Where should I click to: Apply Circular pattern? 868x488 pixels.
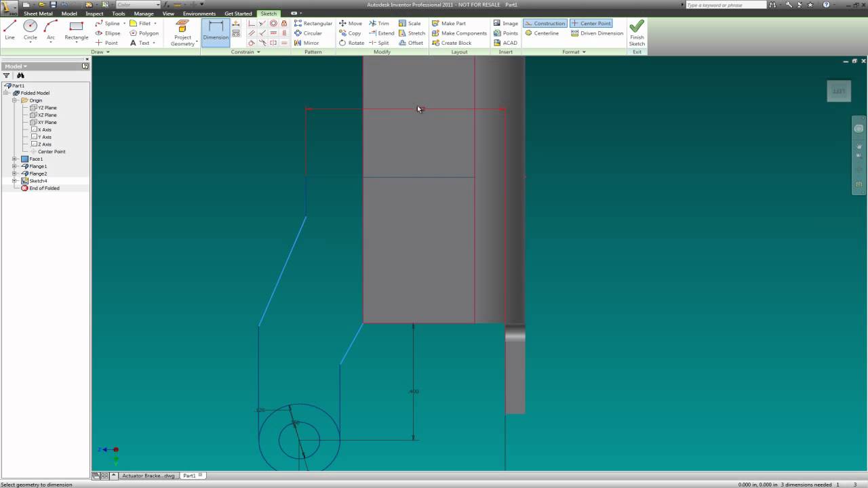tap(309, 33)
